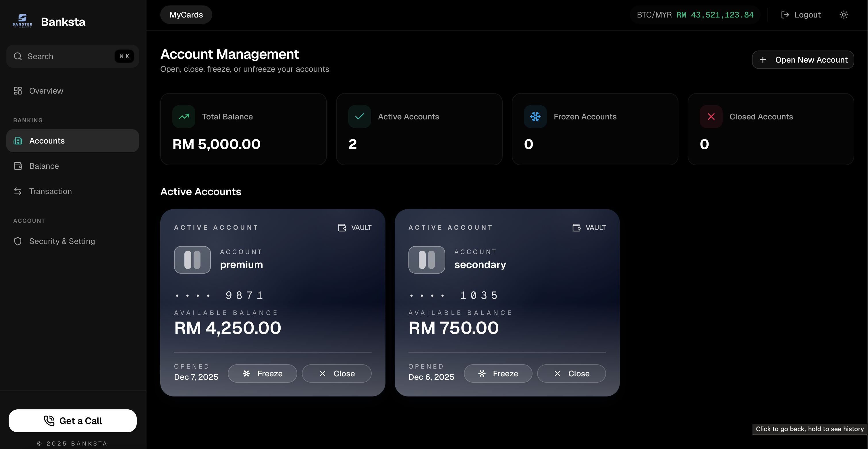Image resolution: width=868 pixels, height=449 pixels.
Task: Click the Active Accounts checkmark icon
Action: pos(359,117)
